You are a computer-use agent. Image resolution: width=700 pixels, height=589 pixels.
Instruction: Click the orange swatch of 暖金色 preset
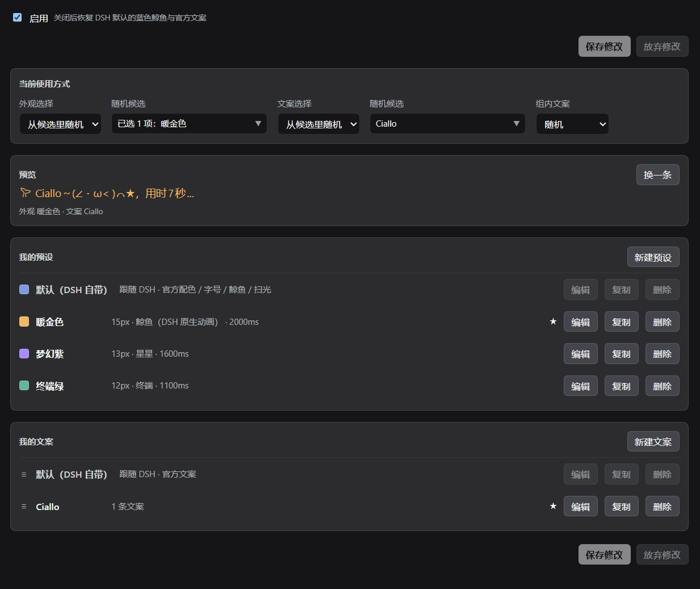[x=24, y=321]
